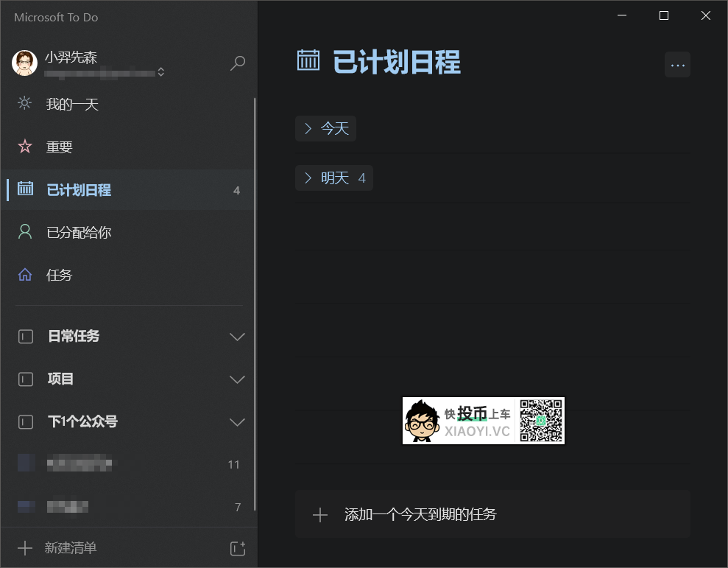Click the 已计划日程 calendar icon
Image resolution: width=728 pixels, height=568 pixels.
point(24,189)
